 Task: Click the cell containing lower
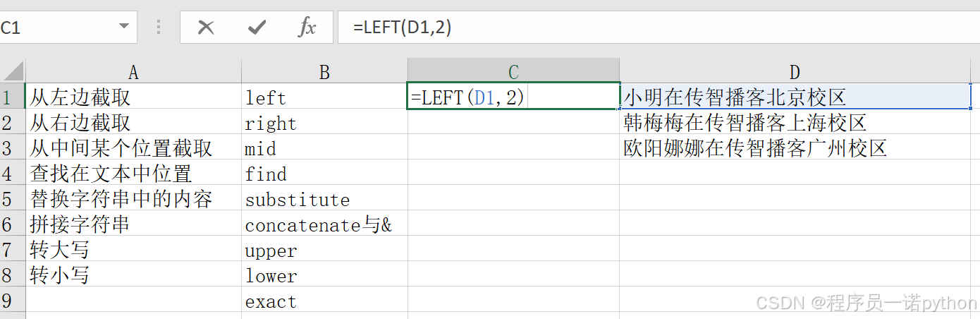(x=324, y=274)
